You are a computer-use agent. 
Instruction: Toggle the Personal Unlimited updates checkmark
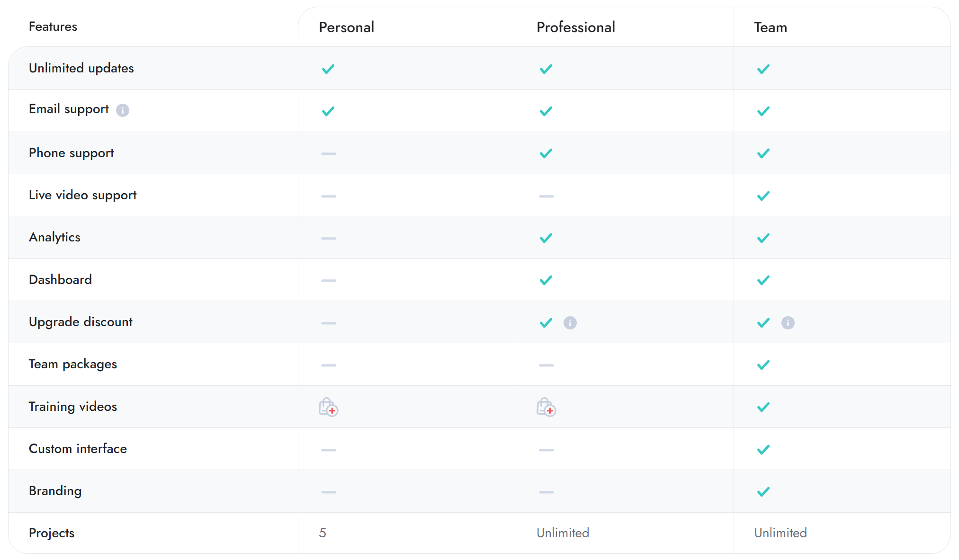click(x=328, y=69)
